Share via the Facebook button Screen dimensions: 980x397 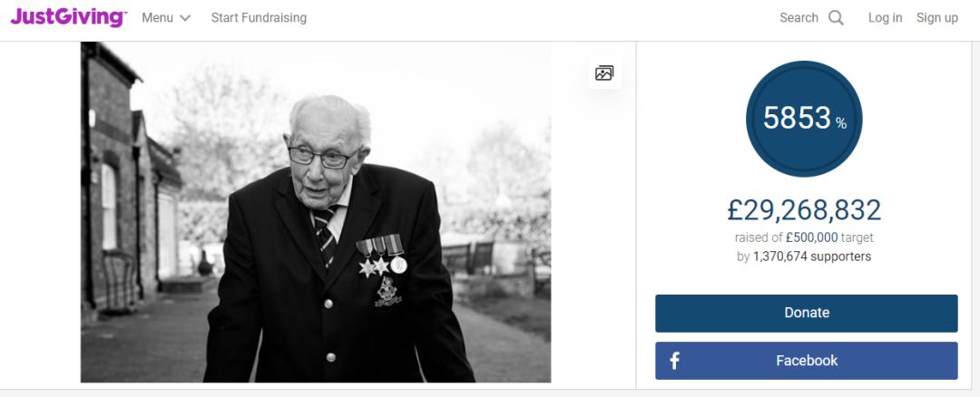(x=807, y=361)
